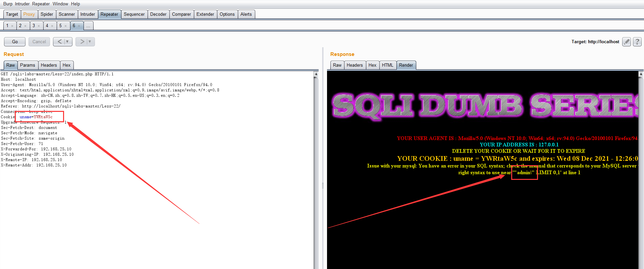The height and width of the screenshot is (269, 644).
Task: Select Repeater sub-tab 5
Action: tap(60, 26)
